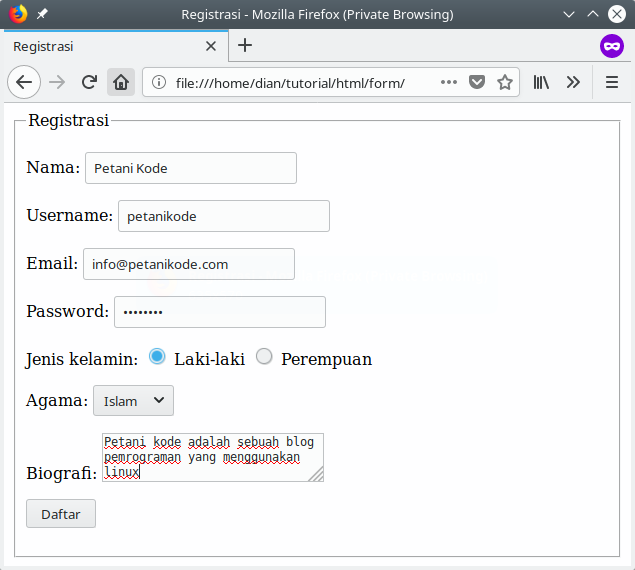635x570 pixels.
Task: Click the address bar URL text
Action: (x=290, y=83)
